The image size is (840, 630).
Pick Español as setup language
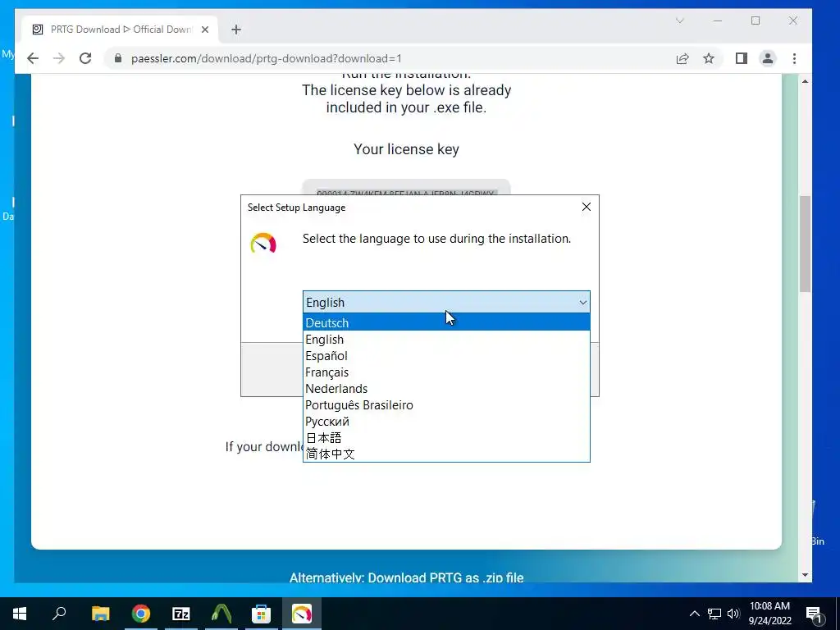446,356
